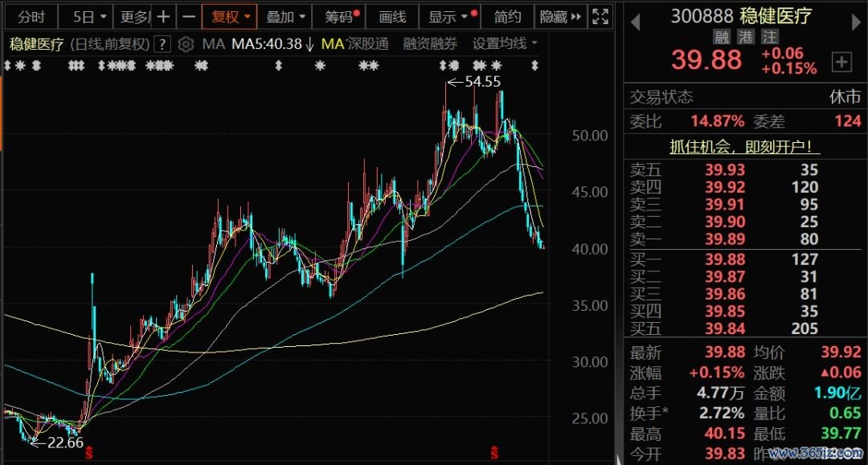
Task: Open the 设置均线 dropdown
Action: pyautogui.click(x=505, y=44)
